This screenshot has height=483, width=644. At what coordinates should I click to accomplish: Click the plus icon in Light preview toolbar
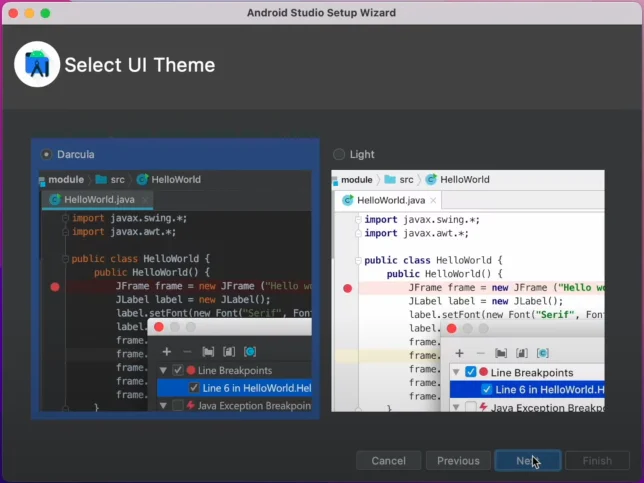coord(459,353)
